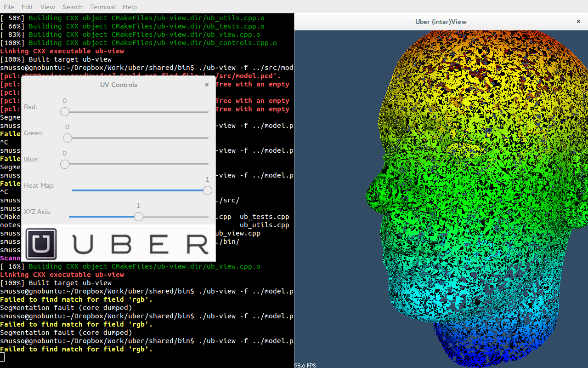Click the [ 83%] ub_view.cpp.o build line
Image resolution: width=588 pixels, height=368 pixels.
(x=130, y=34)
